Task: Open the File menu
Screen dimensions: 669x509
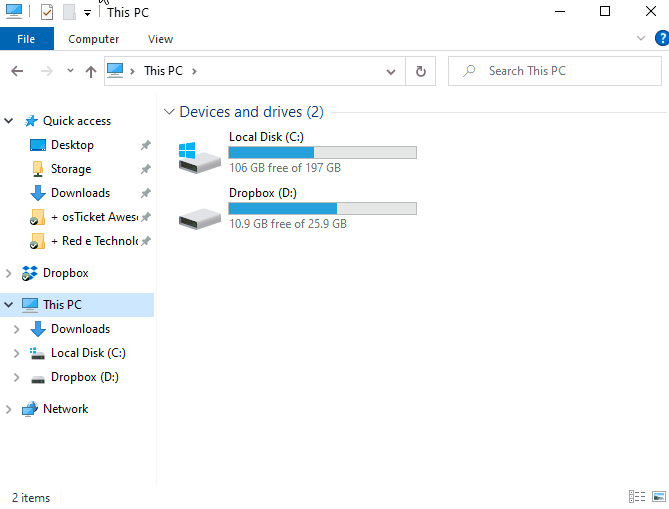Action: click(26, 39)
